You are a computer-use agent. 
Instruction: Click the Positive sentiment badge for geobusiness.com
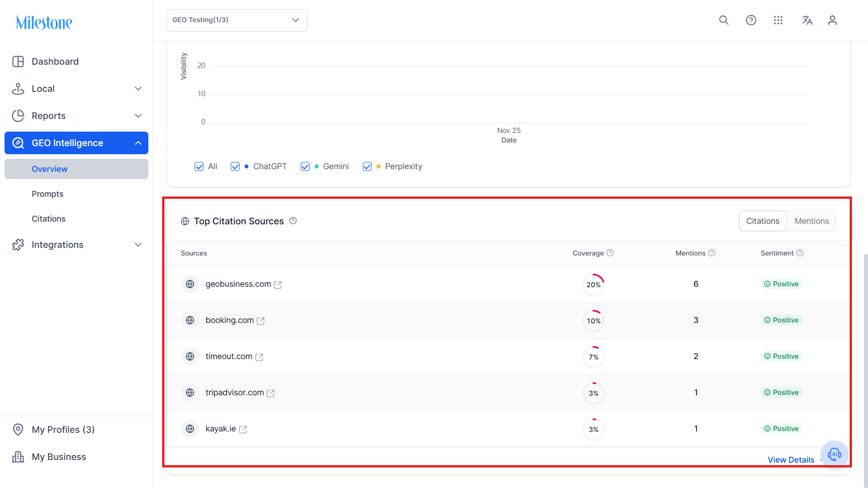[782, 284]
